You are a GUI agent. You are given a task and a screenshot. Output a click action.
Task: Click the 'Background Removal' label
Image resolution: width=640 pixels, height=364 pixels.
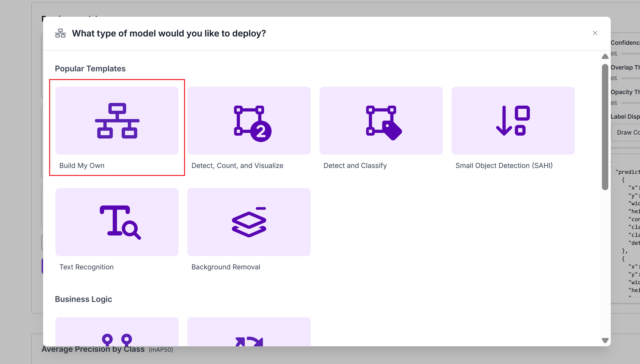[x=226, y=267]
